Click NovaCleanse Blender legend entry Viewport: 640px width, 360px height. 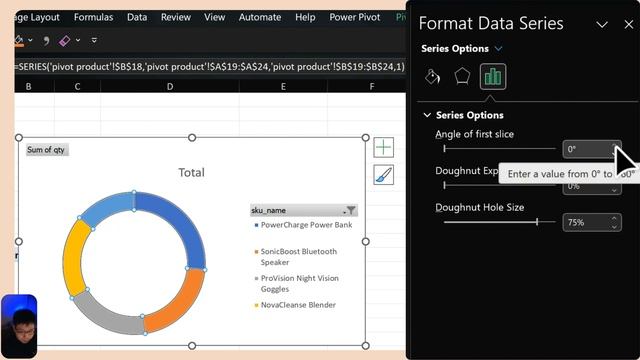[295, 305]
